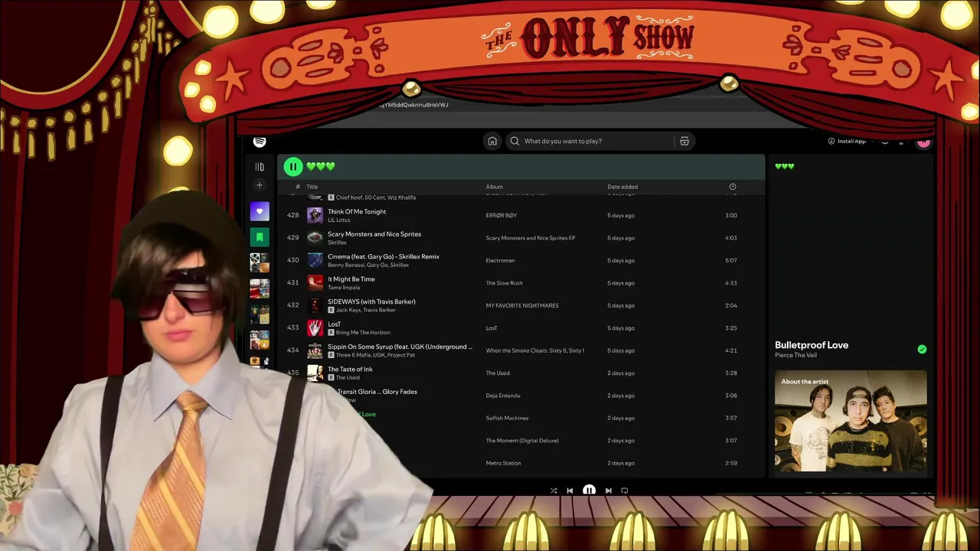
Task: Click the Spotify logo icon
Action: click(x=260, y=142)
